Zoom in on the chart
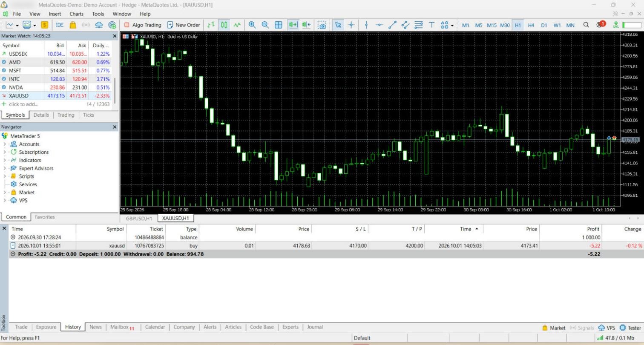Screen dimensions: 644x345 pos(252,25)
